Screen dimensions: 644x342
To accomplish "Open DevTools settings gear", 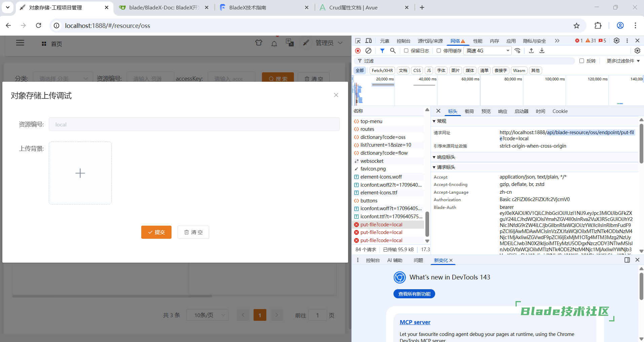I will point(616,41).
